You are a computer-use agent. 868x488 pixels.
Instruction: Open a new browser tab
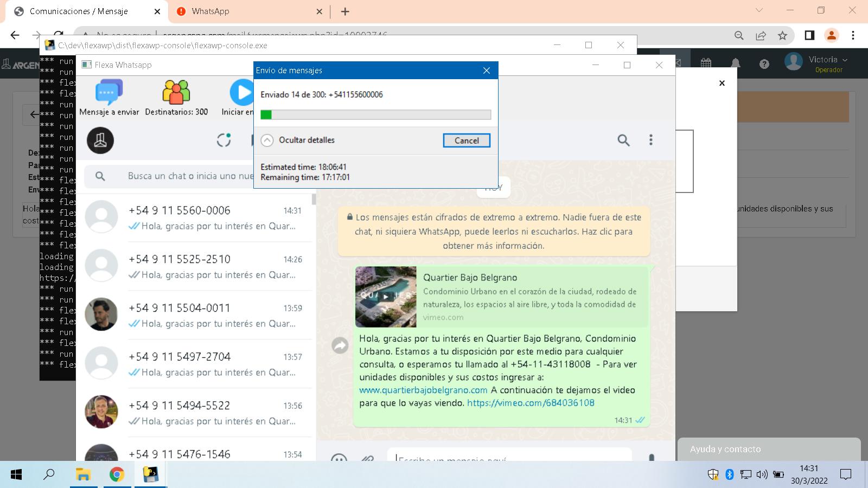tap(345, 11)
